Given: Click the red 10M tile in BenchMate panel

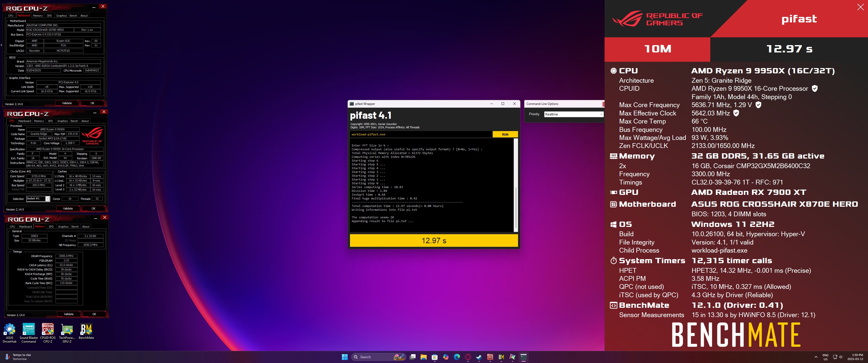Looking at the screenshot, I should 657,49.
